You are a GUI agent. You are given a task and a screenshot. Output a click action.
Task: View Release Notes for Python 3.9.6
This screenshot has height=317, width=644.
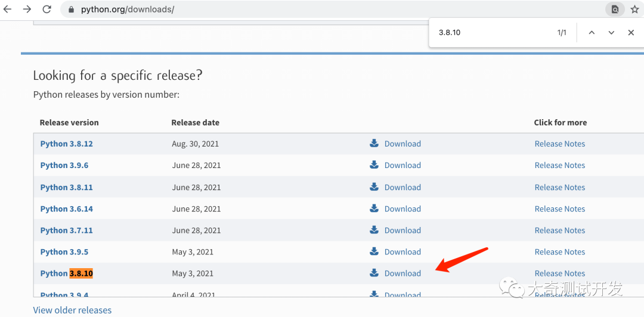coord(560,166)
